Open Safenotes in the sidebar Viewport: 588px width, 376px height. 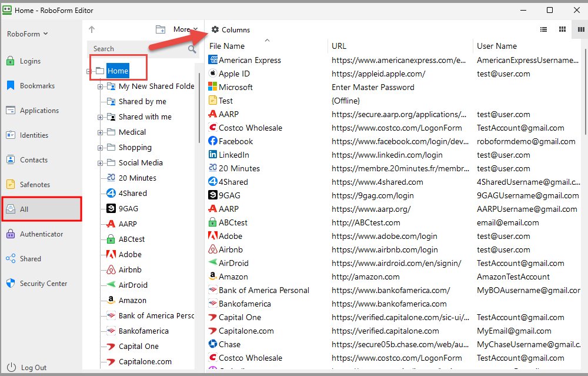pyautogui.click(x=28, y=184)
